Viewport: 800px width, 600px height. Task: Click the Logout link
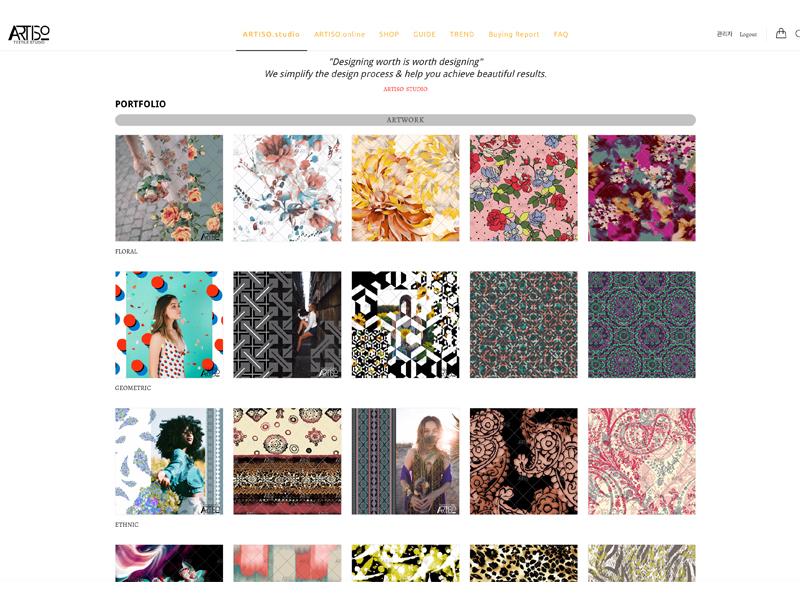[748, 35]
